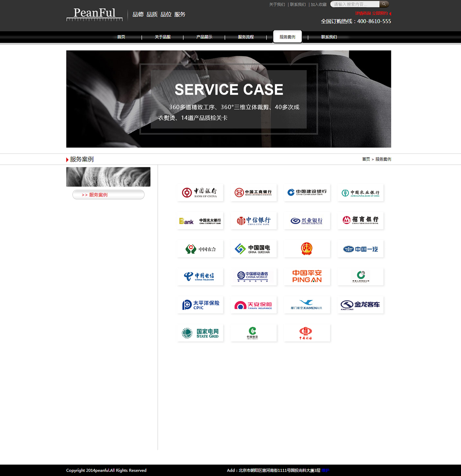Click the 中信银行 CITIC Bank logo
The height and width of the screenshot is (476, 461).
coord(254,221)
